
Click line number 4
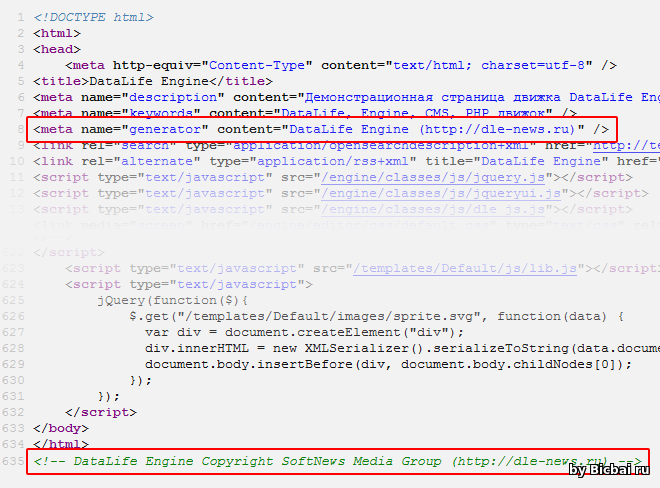tap(21, 65)
